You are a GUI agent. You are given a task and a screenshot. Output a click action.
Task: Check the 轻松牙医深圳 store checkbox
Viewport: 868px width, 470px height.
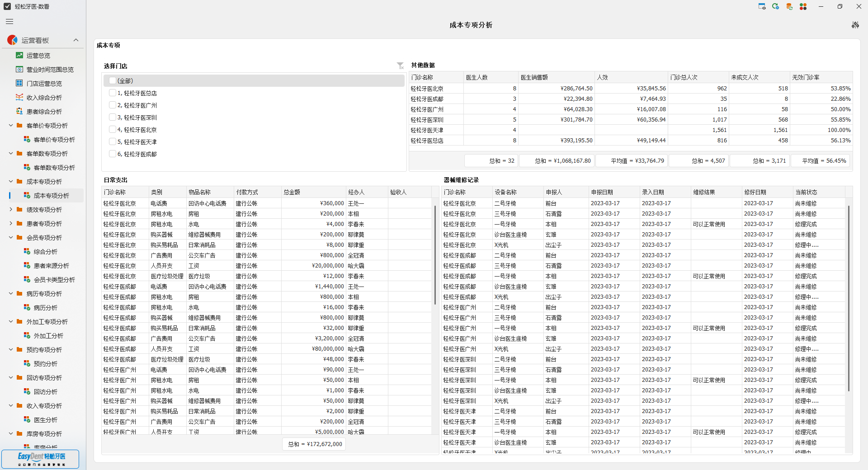(x=113, y=117)
